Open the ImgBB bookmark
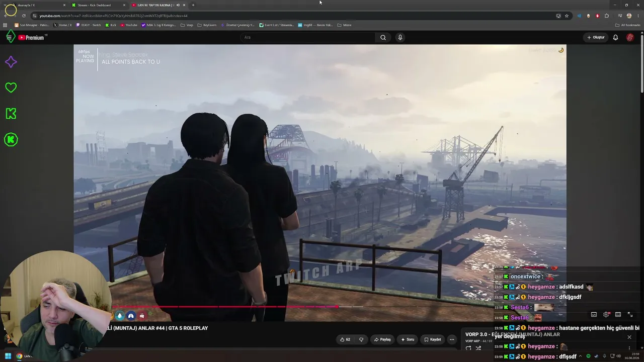The image size is (644, 362). pyautogui.click(x=315, y=25)
